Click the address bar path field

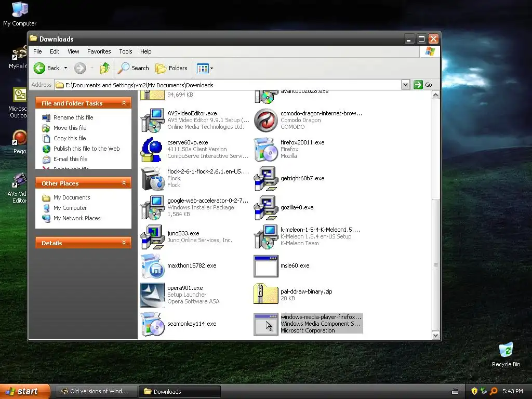click(228, 85)
